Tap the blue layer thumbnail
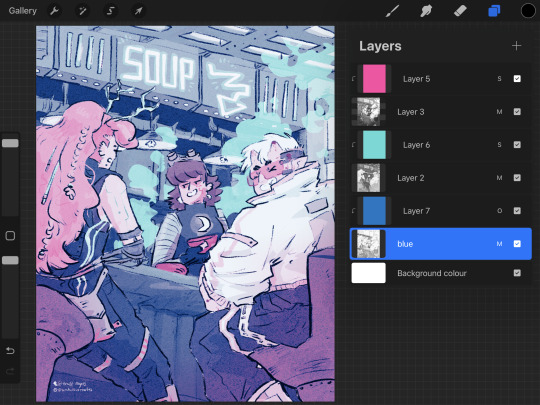Image resolution: width=540 pixels, height=405 pixels. point(368,244)
